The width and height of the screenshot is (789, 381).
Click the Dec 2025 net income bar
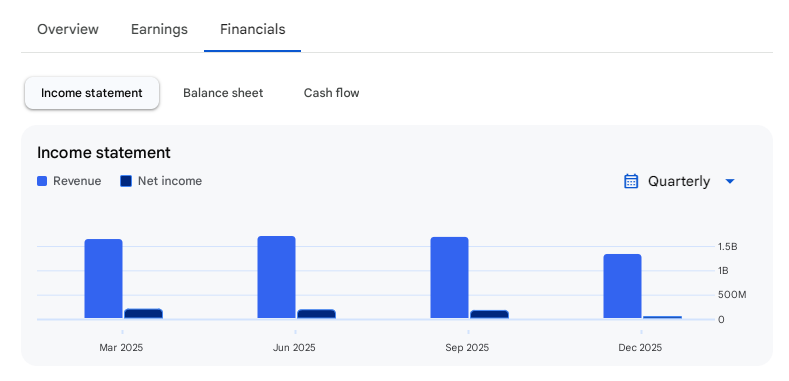click(x=663, y=317)
